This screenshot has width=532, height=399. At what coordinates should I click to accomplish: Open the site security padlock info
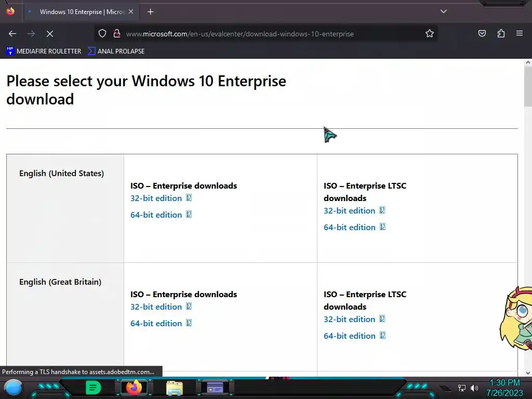[117, 33]
